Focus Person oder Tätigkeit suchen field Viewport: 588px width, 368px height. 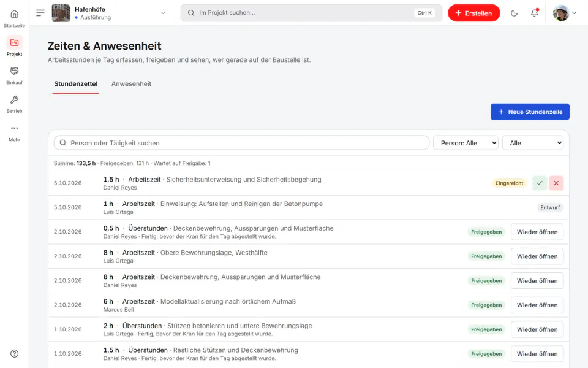coord(241,143)
